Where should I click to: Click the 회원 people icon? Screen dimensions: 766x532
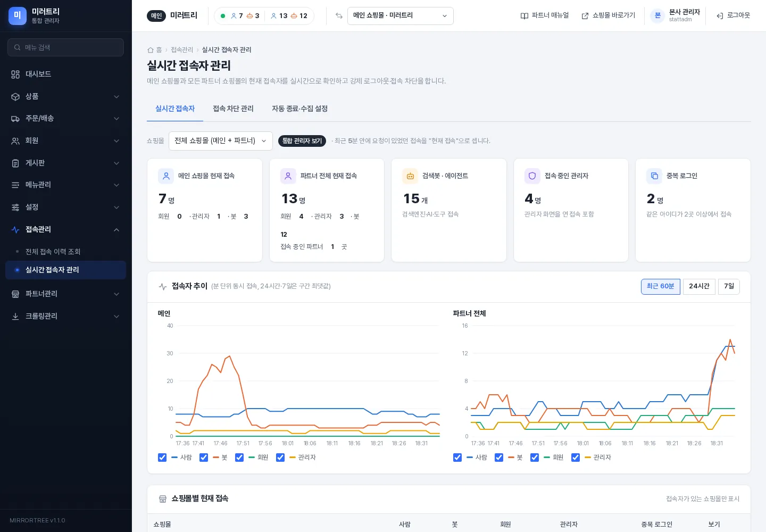point(15,141)
